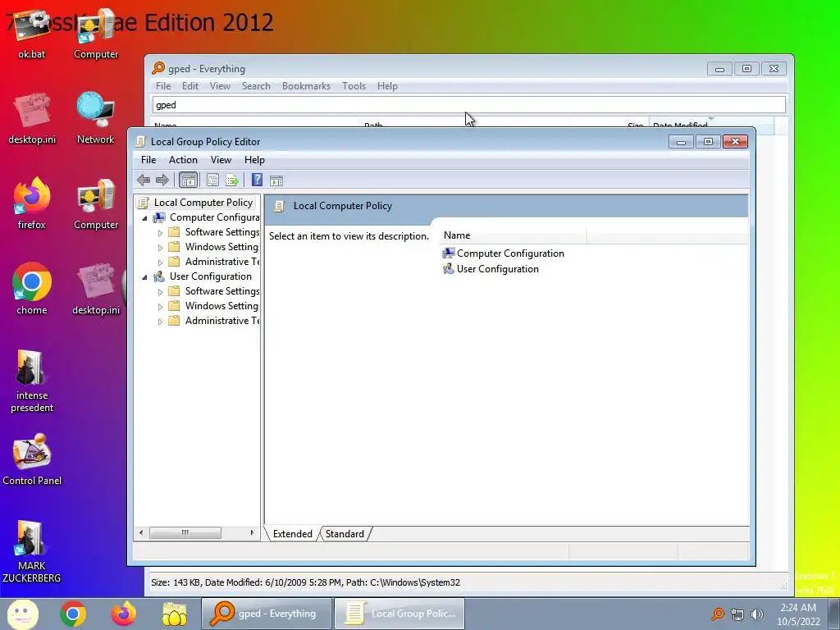The width and height of the screenshot is (840, 630).
Task: Switch to the Extended tab
Action: [x=293, y=533]
